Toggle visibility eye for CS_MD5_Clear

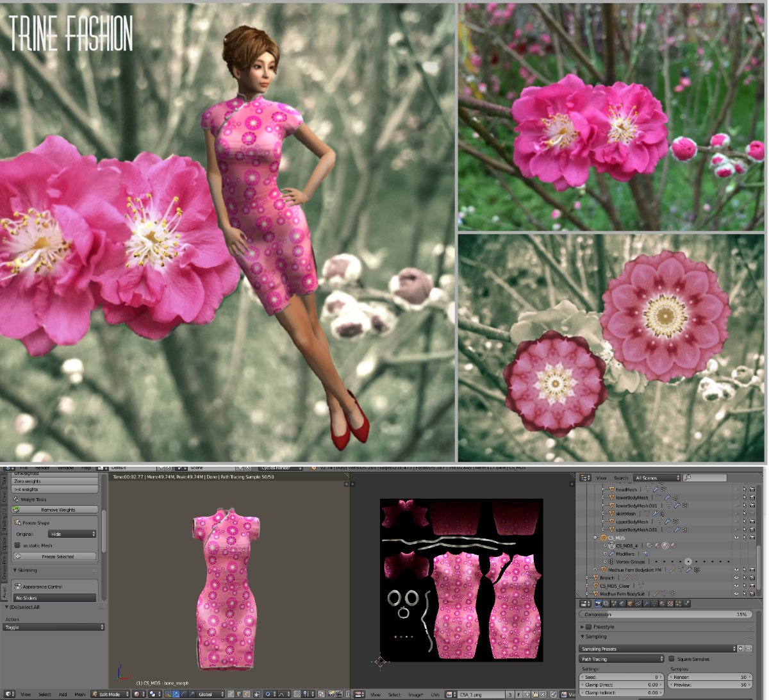click(x=736, y=585)
